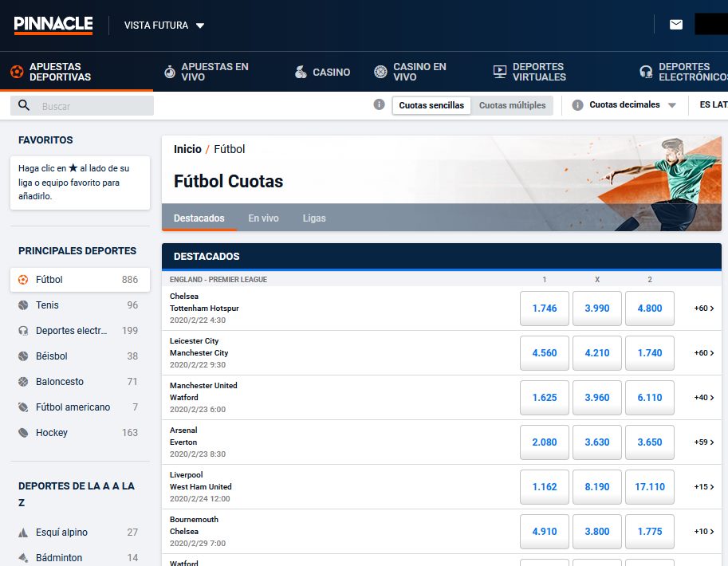Choose Arsenal win at 2.080
The width and height of the screenshot is (728, 566).
544,442
